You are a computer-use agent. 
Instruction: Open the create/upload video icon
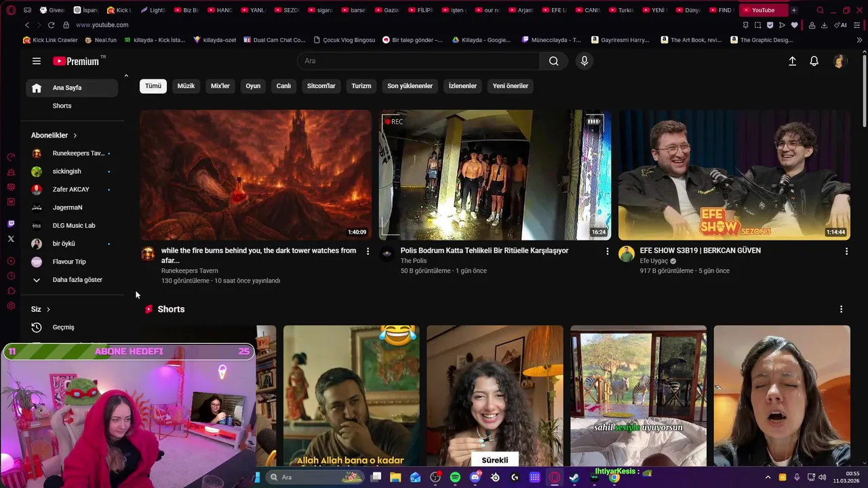pyautogui.click(x=792, y=61)
